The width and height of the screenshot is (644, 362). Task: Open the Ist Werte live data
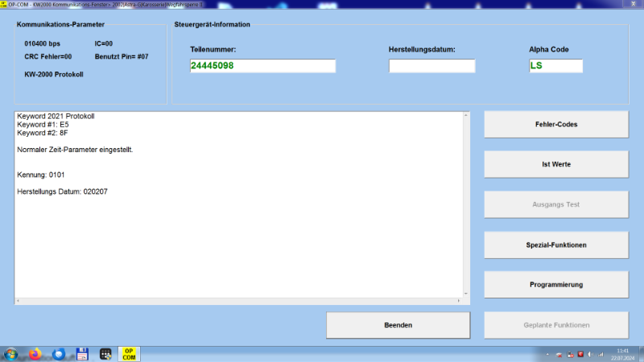pos(556,164)
